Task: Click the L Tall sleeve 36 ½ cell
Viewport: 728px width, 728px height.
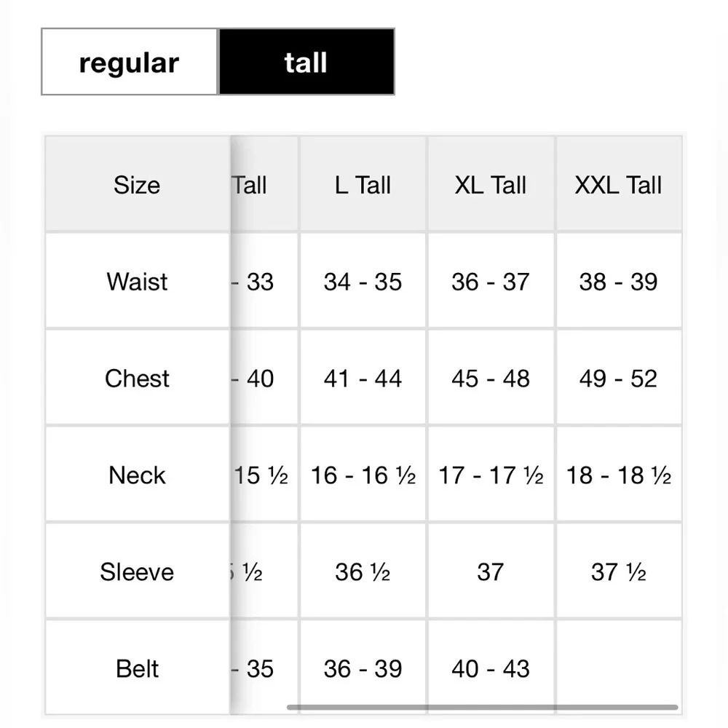Action: click(x=363, y=571)
